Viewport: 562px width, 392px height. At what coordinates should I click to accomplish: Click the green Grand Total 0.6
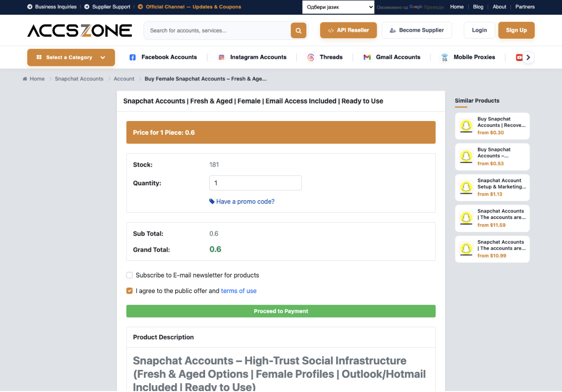(x=215, y=249)
